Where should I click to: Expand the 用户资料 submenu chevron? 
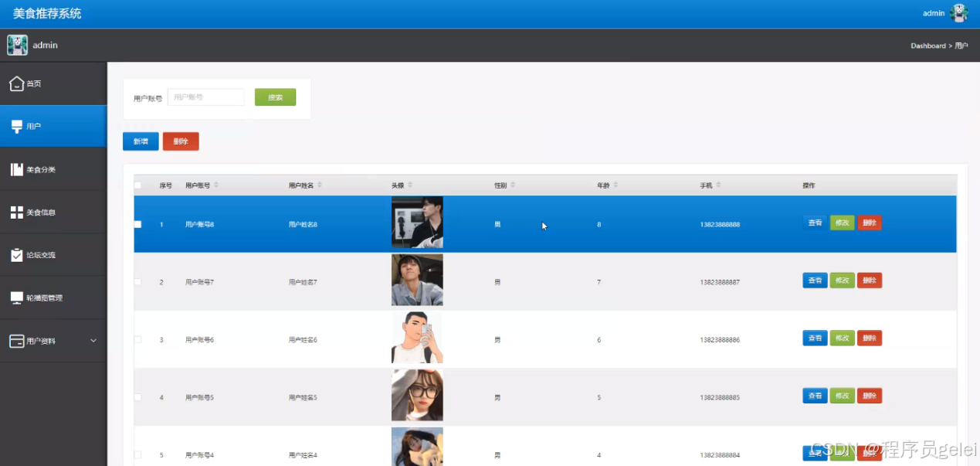[93, 341]
